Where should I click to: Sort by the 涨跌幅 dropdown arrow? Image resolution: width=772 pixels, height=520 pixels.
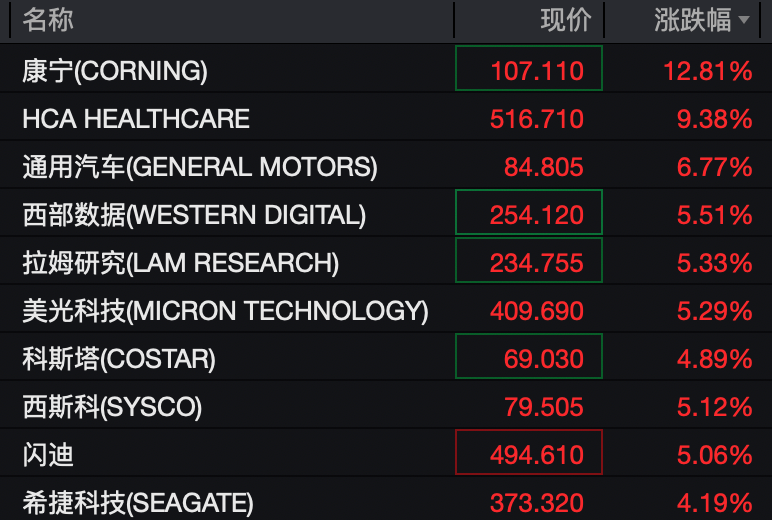(744, 21)
